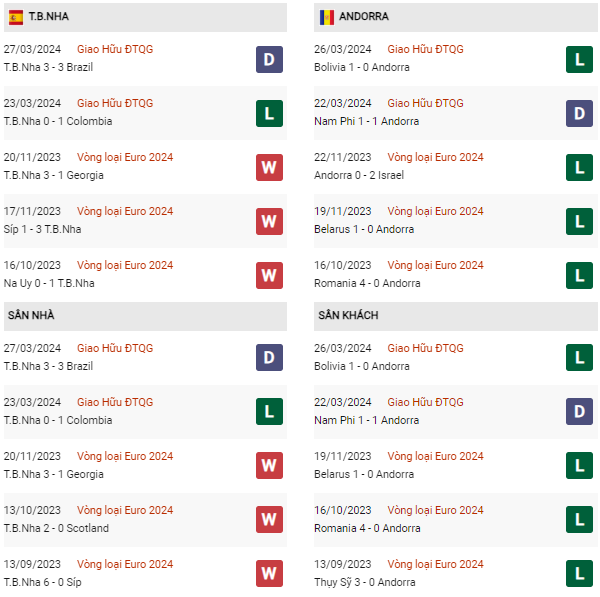Click L badge for Colombia match under T.B.NHA header
This screenshot has width=600, height=597.
[269, 113]
